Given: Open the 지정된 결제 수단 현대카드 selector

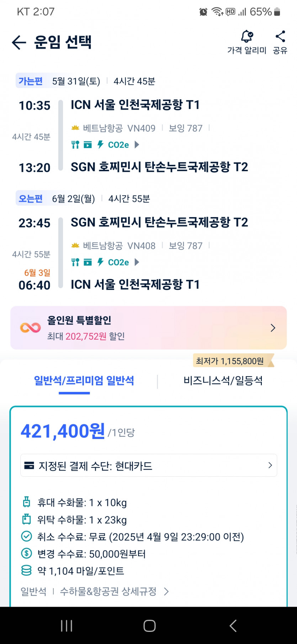Looking at the screenshot, I should point(148,466).
